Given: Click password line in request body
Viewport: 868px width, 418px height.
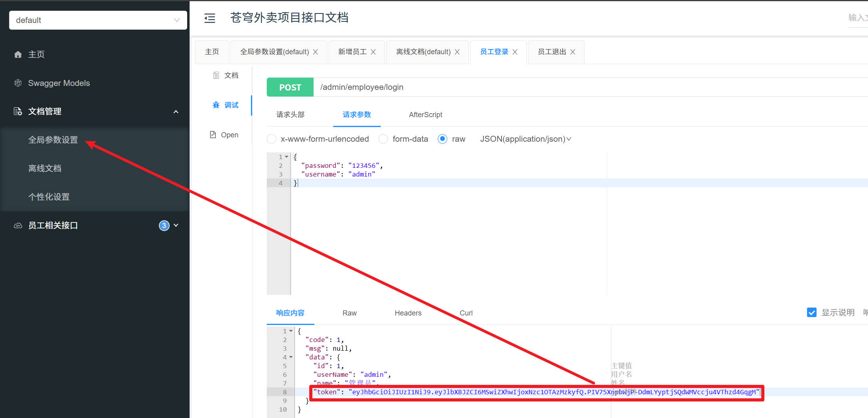Looking at the screenshot, I should 342,165.
